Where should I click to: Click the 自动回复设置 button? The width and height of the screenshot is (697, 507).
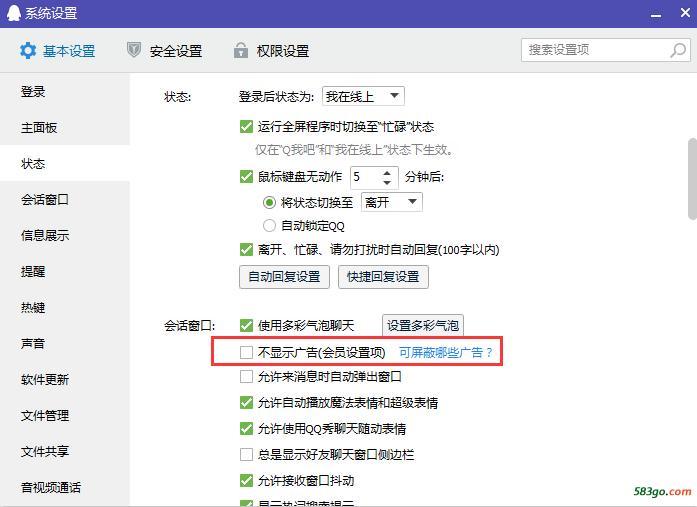(x=284, y=277)
